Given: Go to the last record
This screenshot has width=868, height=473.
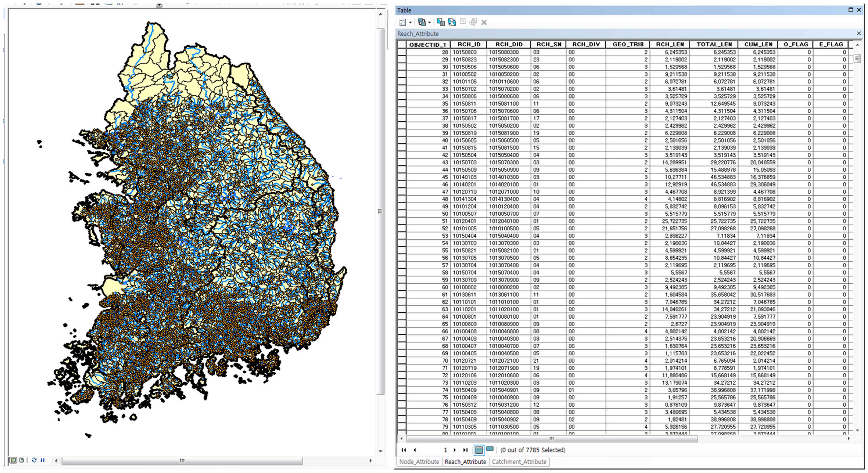Looking at the screenshot, I should click(x=465, y=450).
